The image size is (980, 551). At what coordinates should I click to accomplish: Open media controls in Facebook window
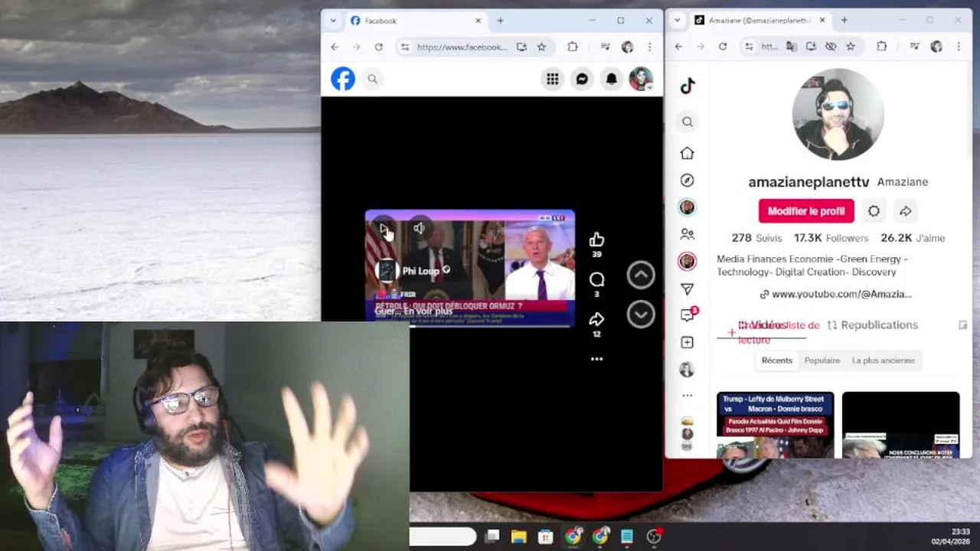[x=605, y=47]
